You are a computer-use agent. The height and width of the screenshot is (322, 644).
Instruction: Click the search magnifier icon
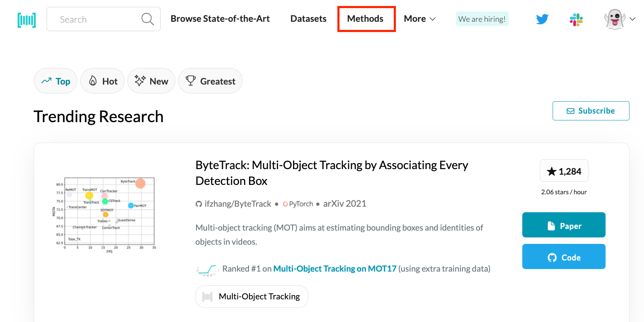pyautogui.click(x=147, y=19)
